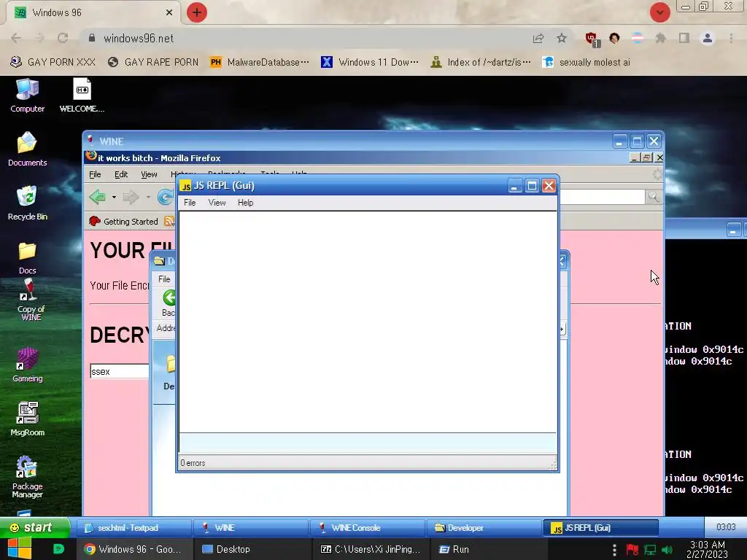Click the red flag tray icon
The width and height of the screenshot is (747, 560).
[x=632, y=550]
